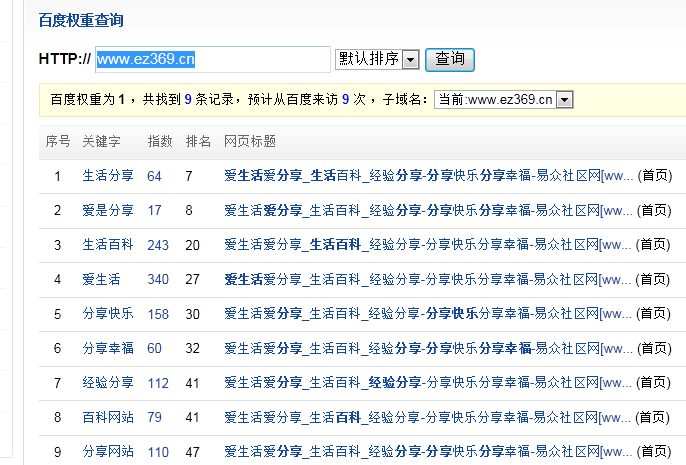This screenshot has height=465, width=686.
Task: Click index value 243 for 生活百科
Action: pos(158,244)
